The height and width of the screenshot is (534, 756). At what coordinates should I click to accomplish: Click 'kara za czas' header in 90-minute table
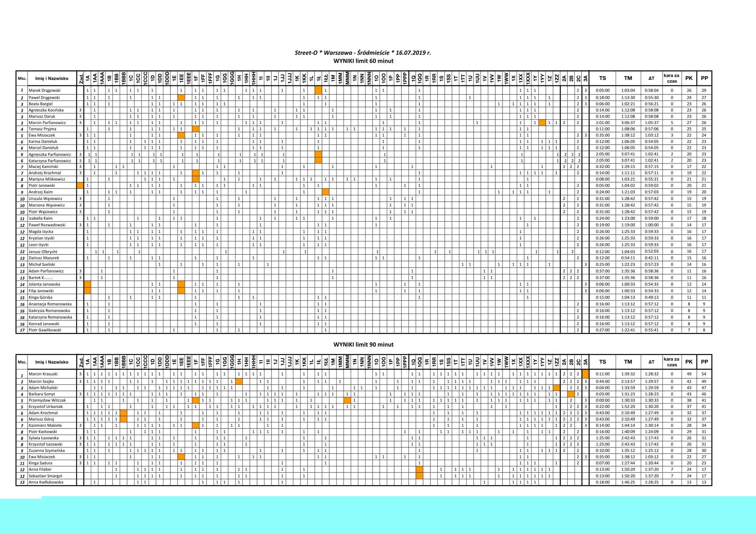(671, 362)
